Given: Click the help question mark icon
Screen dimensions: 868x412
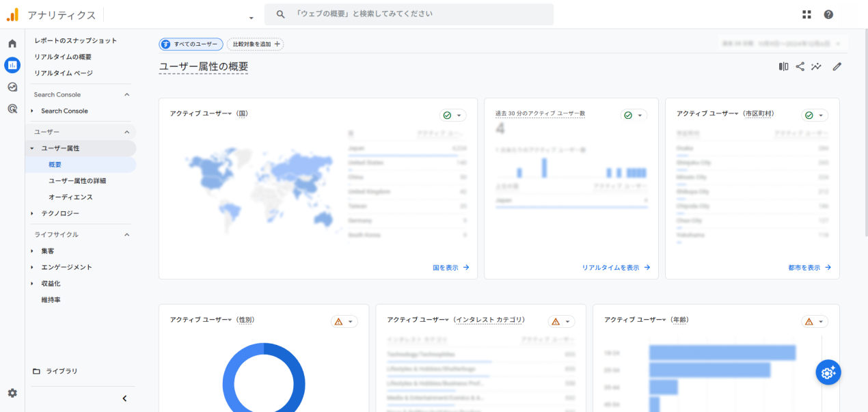Looking at the screenshot, I should [828, 14].
